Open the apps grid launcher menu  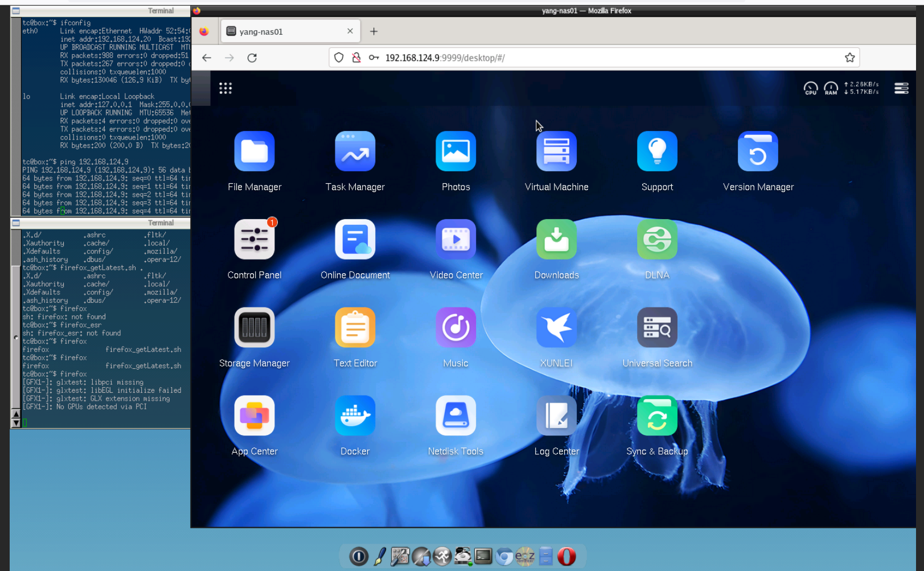pyautogui.click(x=225, y=88)
